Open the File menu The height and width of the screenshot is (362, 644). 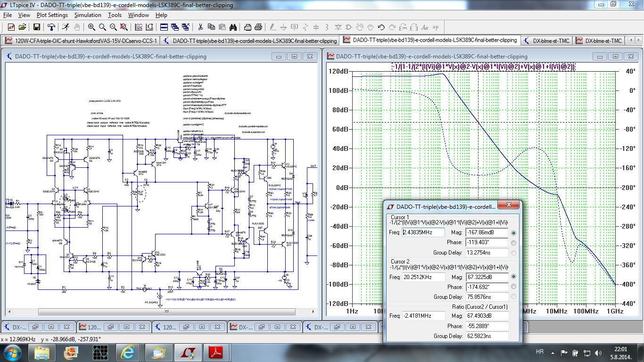pos(8,15)
